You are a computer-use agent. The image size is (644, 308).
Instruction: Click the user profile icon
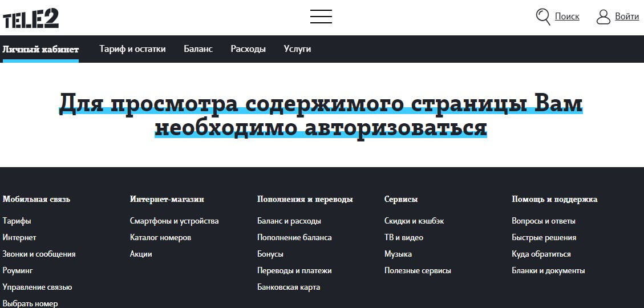[x=604, y=17]
